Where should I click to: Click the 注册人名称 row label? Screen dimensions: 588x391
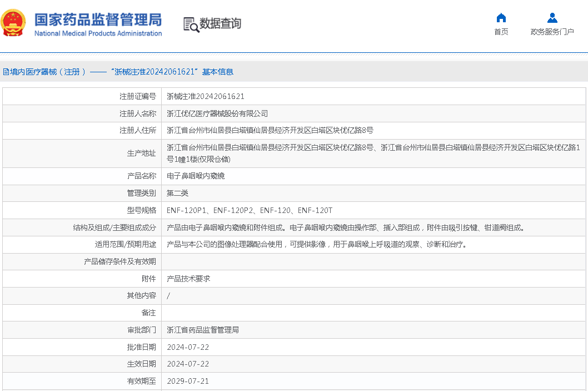pyautogui.click(x=138, y=113)
